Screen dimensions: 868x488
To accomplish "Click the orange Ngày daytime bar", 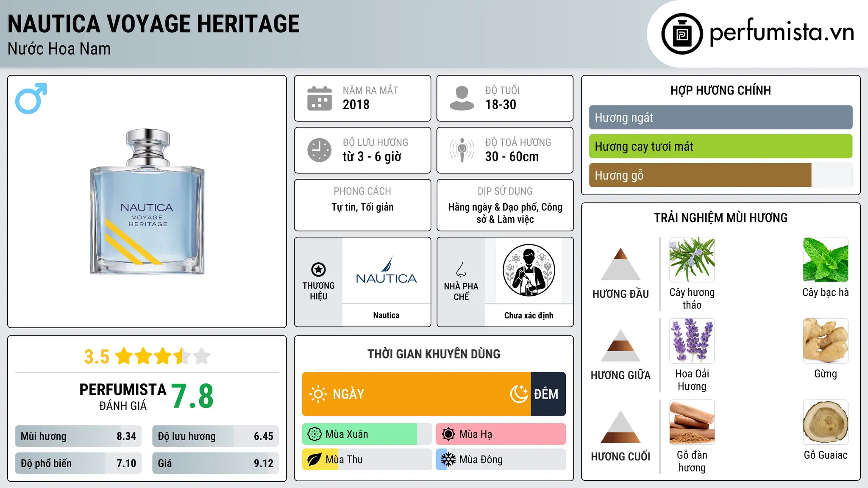I will pyautogui.click(x=416, y=394).
